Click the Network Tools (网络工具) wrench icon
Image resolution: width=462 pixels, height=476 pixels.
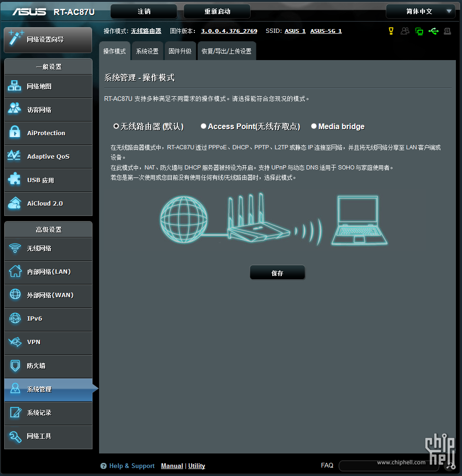(x=15, y=437)
